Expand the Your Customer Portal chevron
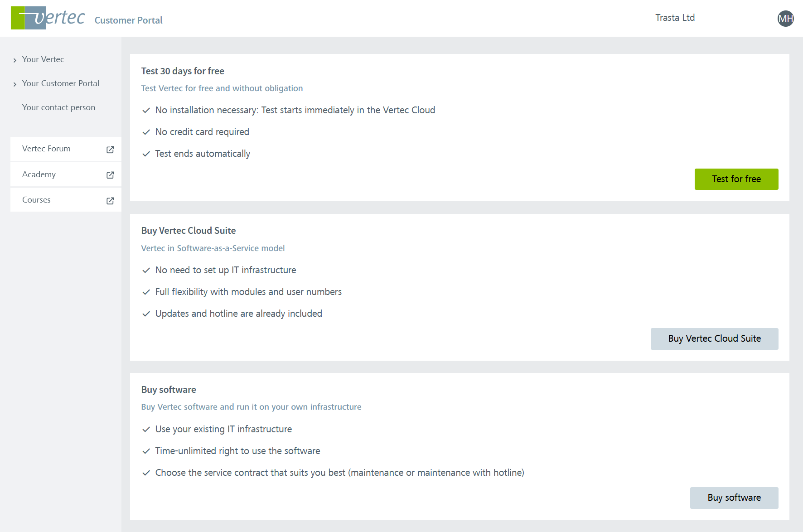The image size is (803, 532). coord(15,84)
